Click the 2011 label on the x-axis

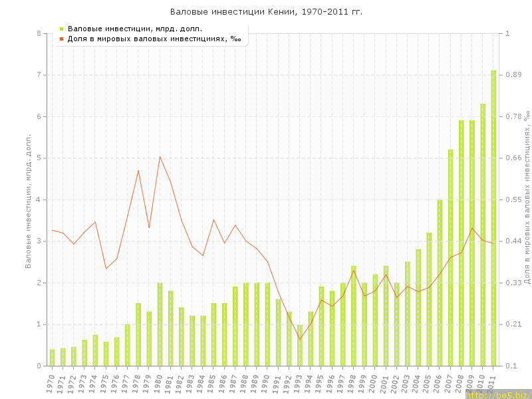(x=492, y=383)
